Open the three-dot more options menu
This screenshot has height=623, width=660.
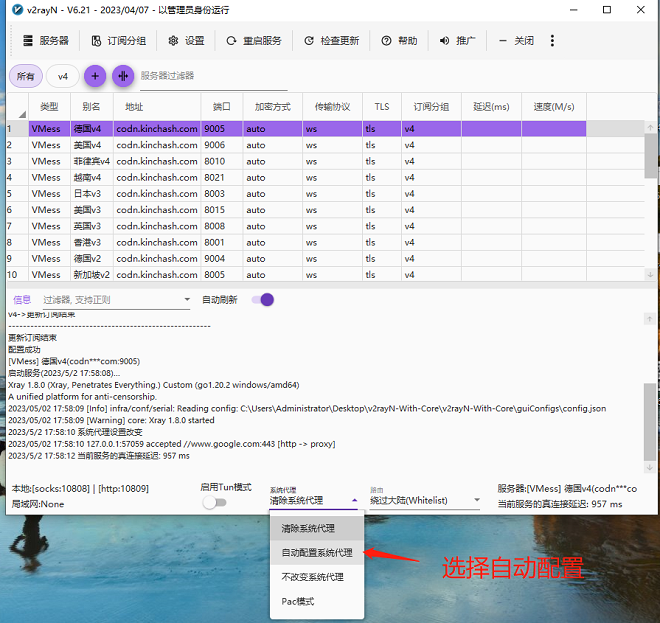[x=552, y=41]
